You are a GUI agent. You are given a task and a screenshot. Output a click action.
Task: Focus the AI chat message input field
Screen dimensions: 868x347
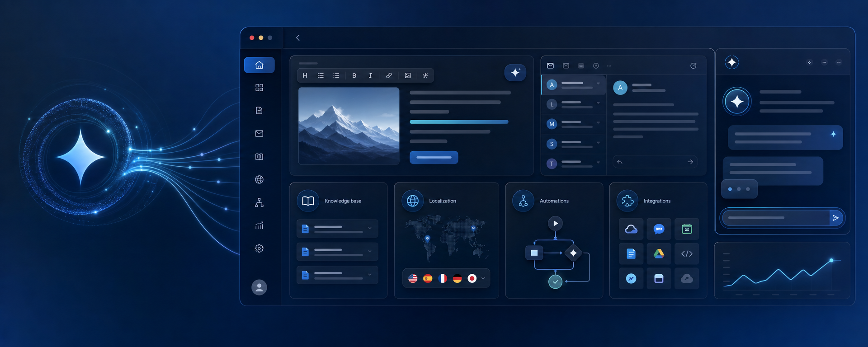(x=775, y=218)
